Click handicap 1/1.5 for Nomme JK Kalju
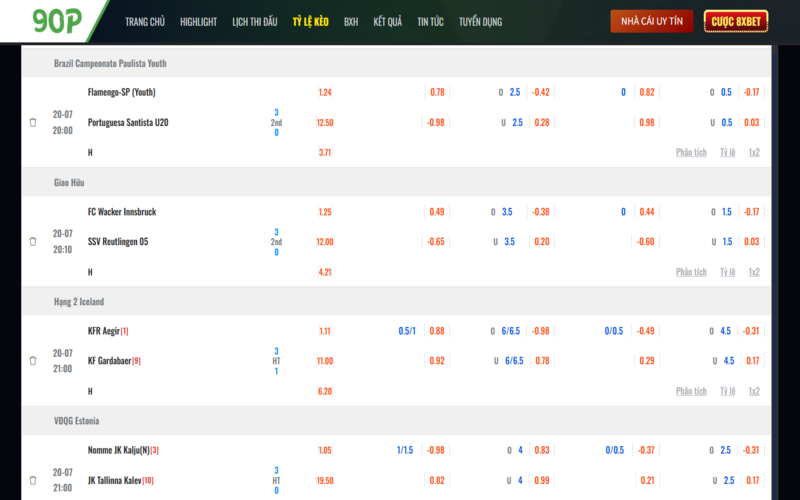The height and width of the screenshot is (500, 800). 405,450
